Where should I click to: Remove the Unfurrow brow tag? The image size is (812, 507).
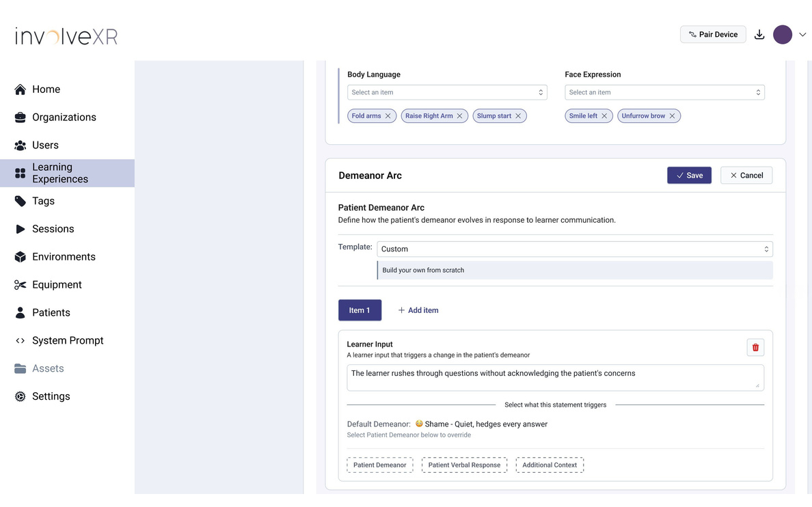672,116
